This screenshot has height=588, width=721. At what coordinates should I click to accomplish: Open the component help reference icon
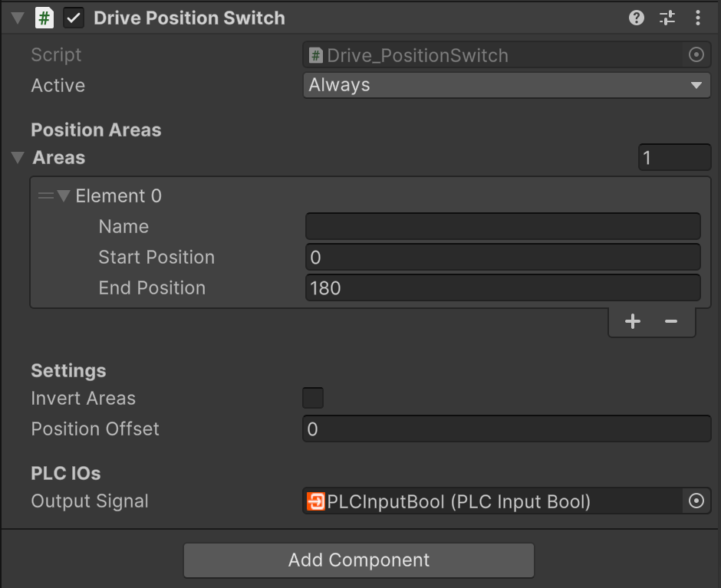point(636,18)
